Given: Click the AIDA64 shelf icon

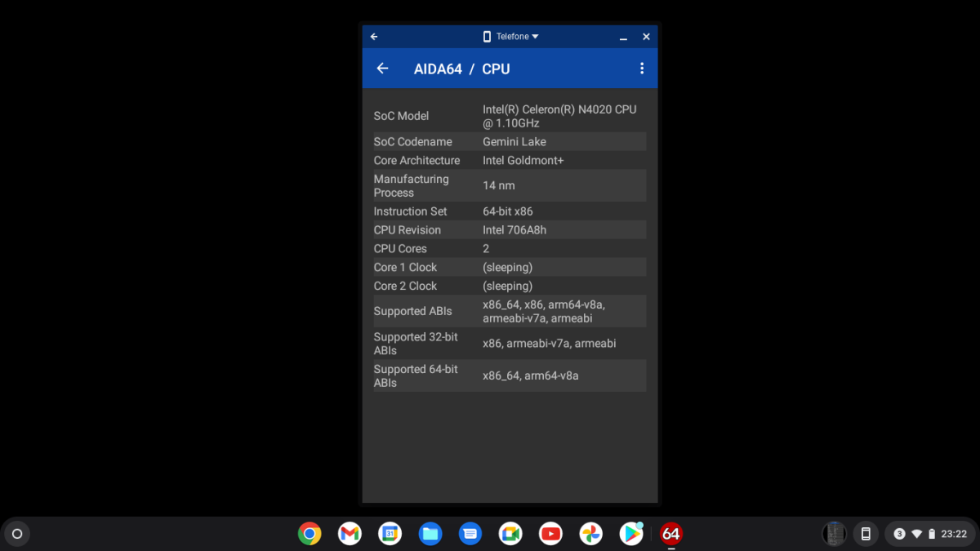Looking at the screenshot, I should pyautogui.click(x=671, y=534).
